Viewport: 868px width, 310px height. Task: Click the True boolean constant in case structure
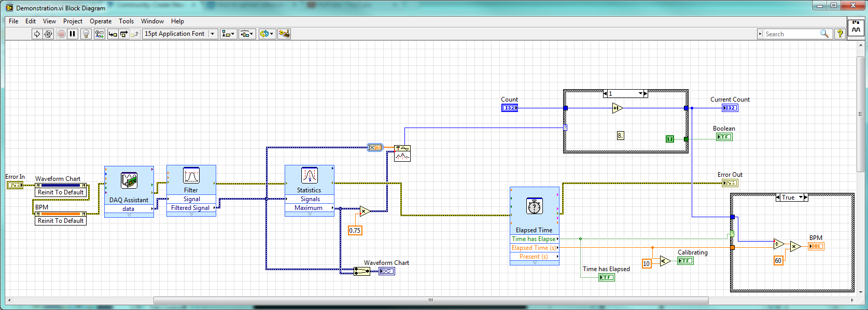coord(669,139)
